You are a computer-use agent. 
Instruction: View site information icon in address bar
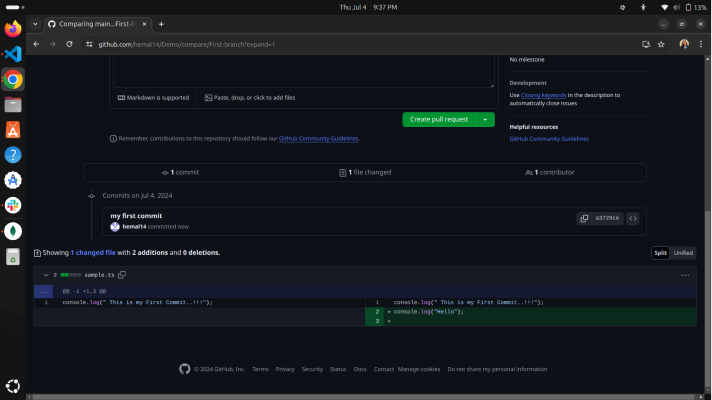click(x=89, y=44)
